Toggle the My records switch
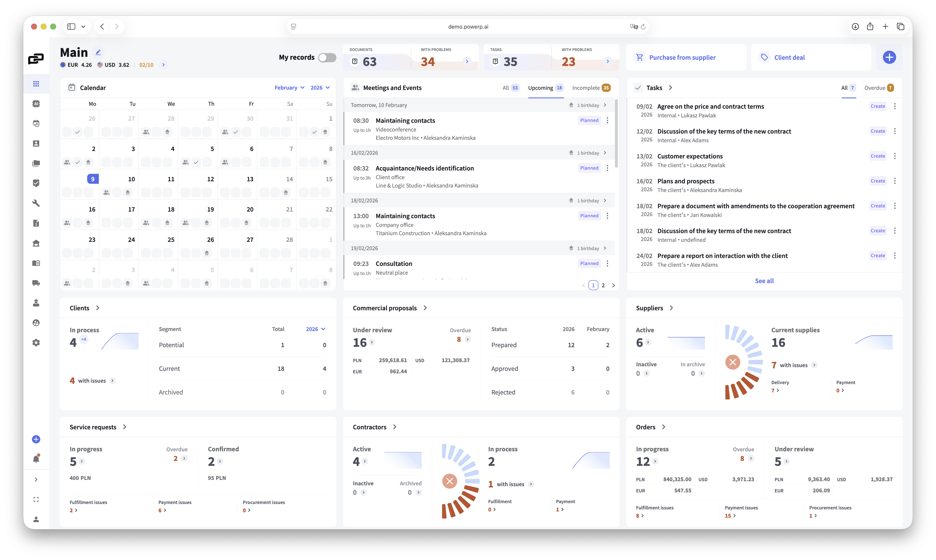The image size is (936, 560). 327,57
